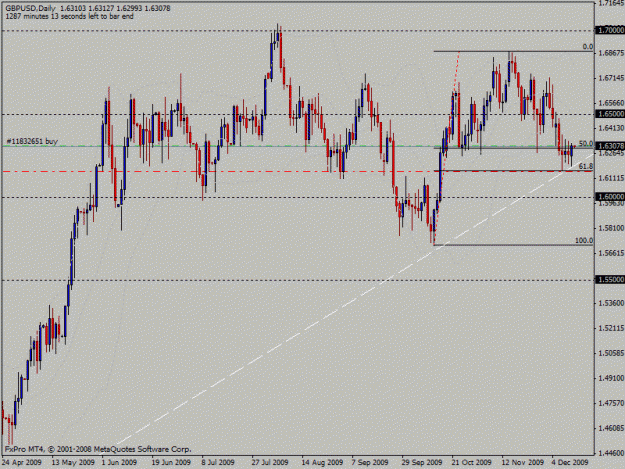The height and width of the screenshot is (469, 625).
Task: Click the Fibonacci 100.0 level line
Action: [513, 245]
